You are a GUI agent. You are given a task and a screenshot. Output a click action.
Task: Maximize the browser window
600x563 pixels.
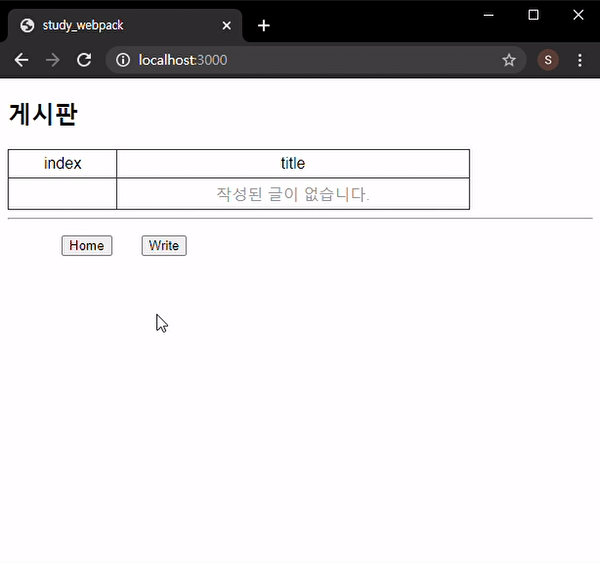pos(533,15)
